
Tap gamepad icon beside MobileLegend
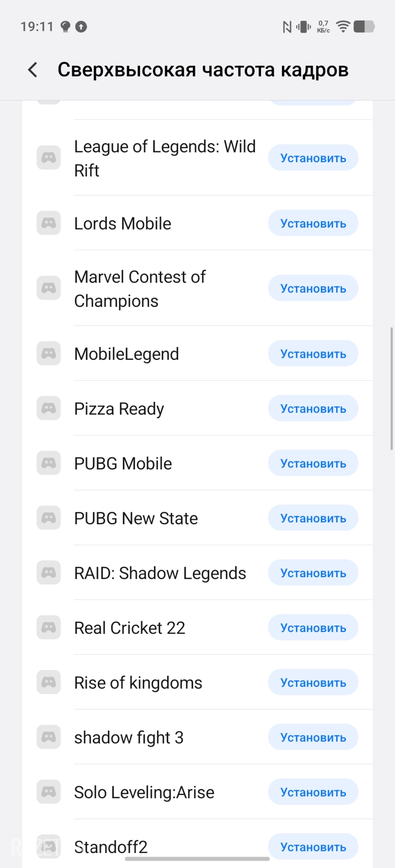pyautogui.click(x=49, y=354)
